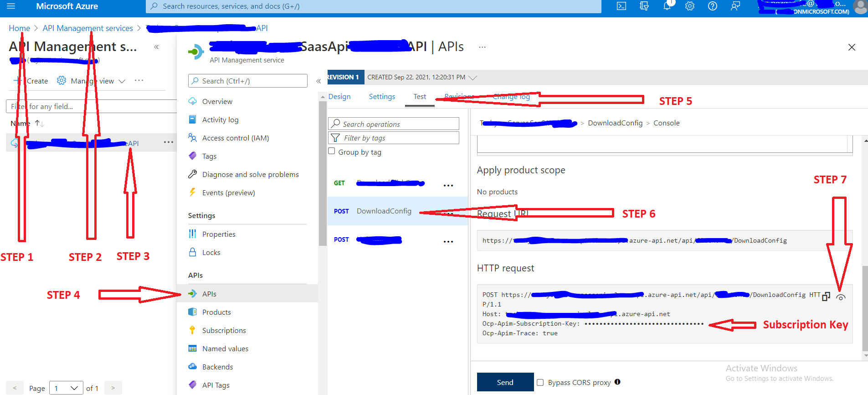The width and height of the screenshot is (868, 395).
Task: Focus the Azure global search box
Action: [x=374, y=6]
